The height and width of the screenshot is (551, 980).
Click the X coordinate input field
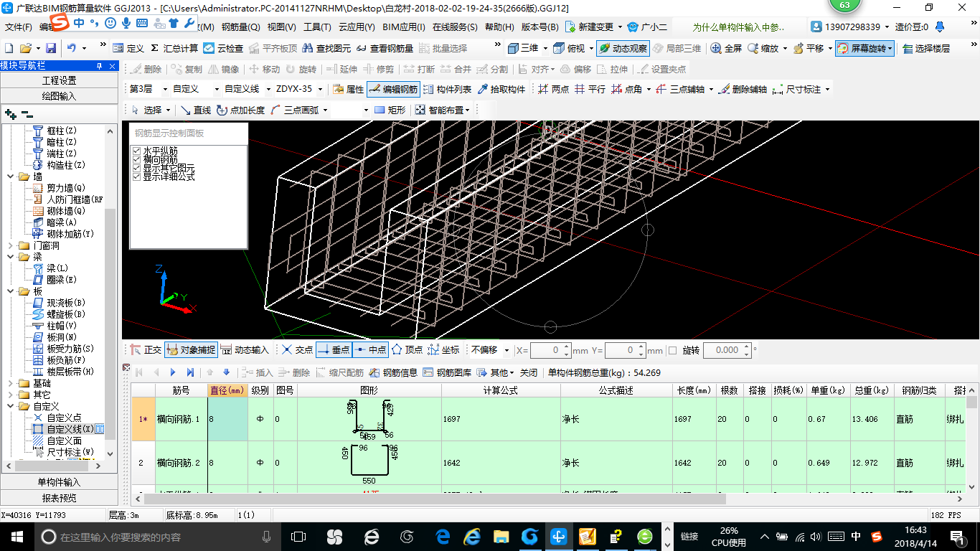(x=550, y=350)
